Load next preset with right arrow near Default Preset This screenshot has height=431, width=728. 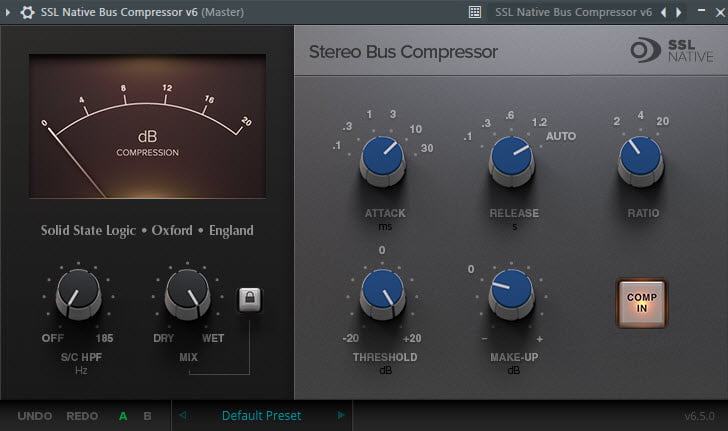pyautogui.click(x=341, y=415)
